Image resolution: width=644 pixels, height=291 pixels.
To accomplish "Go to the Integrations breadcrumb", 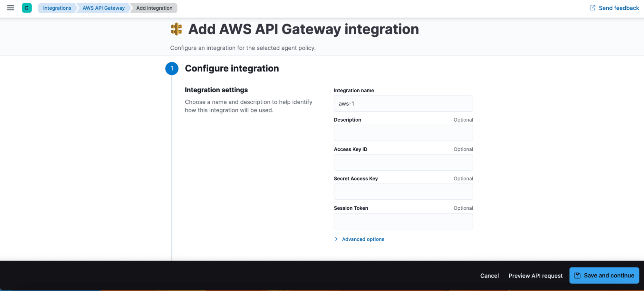I will [57, 8].
